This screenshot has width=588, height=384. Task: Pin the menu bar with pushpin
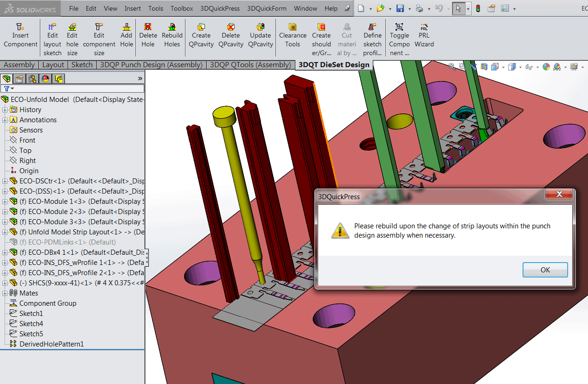pos(347,8)
